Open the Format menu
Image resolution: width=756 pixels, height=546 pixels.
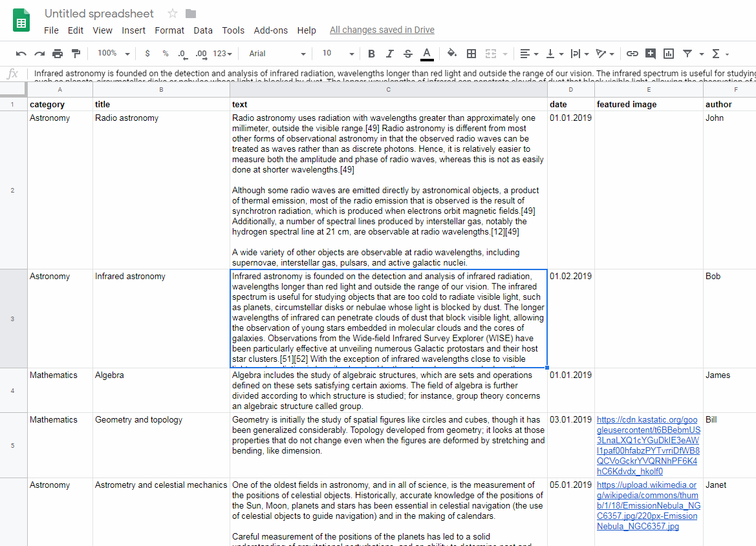169,30
